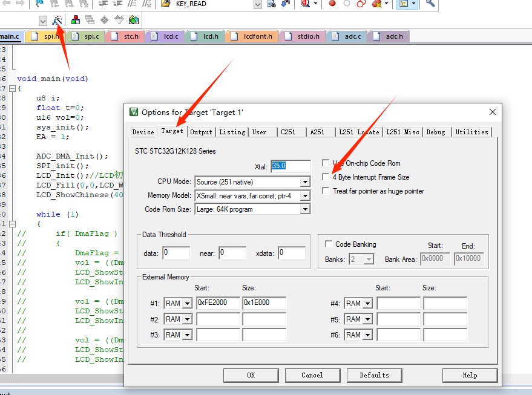
Task: Click the Cancel button
Action: 312,375
